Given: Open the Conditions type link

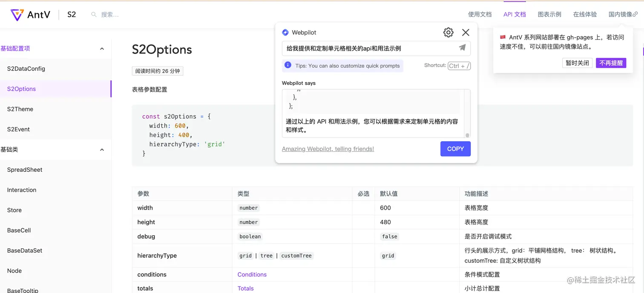Looking at the screenshot, I should [x=252, y=274].
